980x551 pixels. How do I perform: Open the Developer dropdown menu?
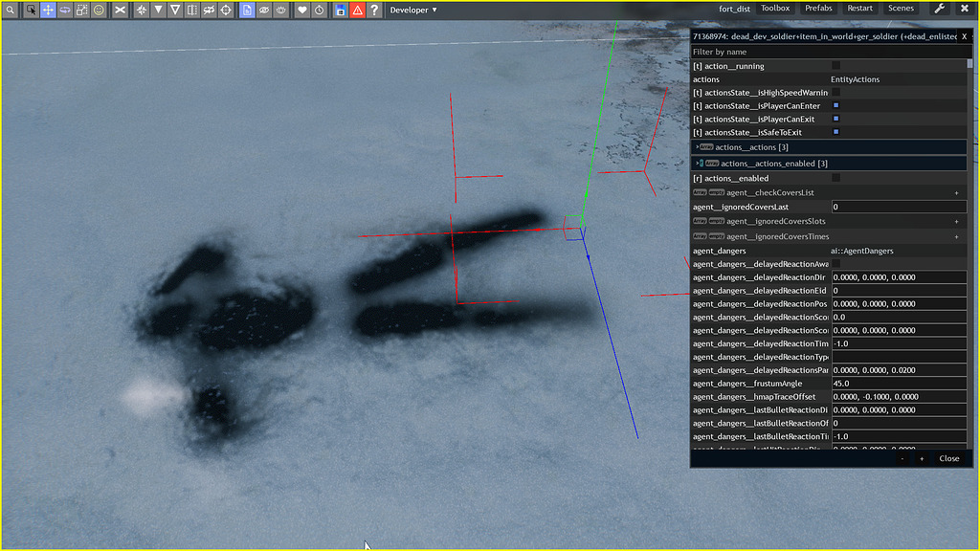pos(413,10)
